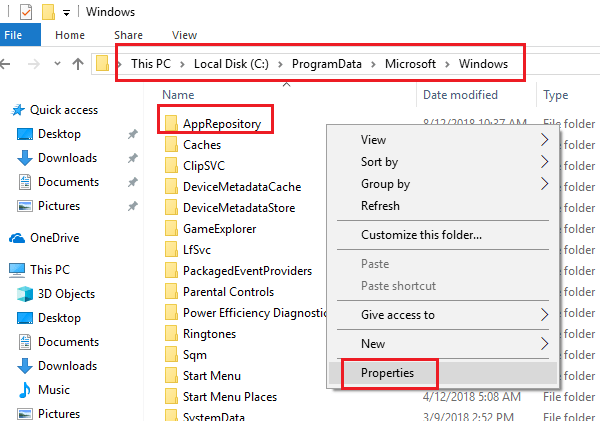Unpin Desktop from Quick access pin icon
This screenshot has height=421, width=600.
(132, 134)
